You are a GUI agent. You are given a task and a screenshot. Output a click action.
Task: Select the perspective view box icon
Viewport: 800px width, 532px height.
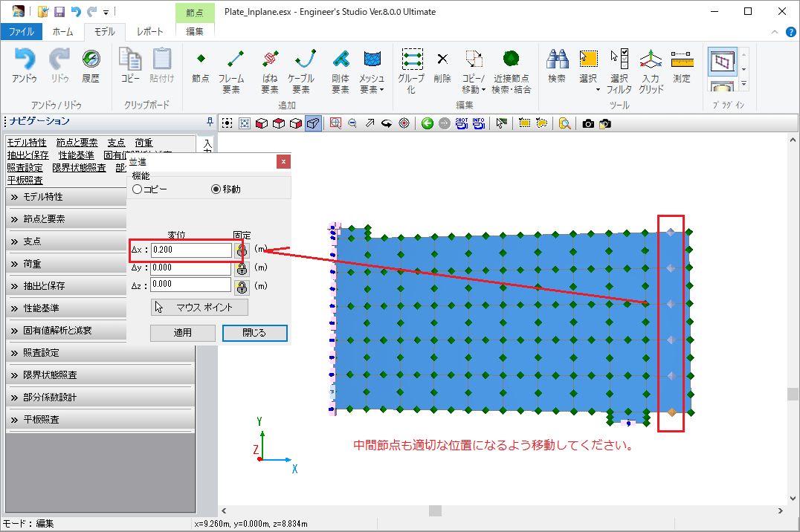click(313, 123)
